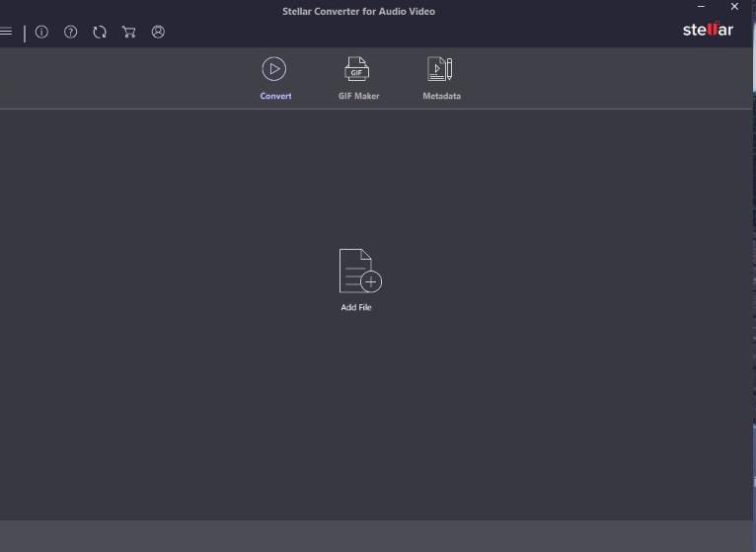Click the Add File text label

pyautogui.click(x=356, y=307)
